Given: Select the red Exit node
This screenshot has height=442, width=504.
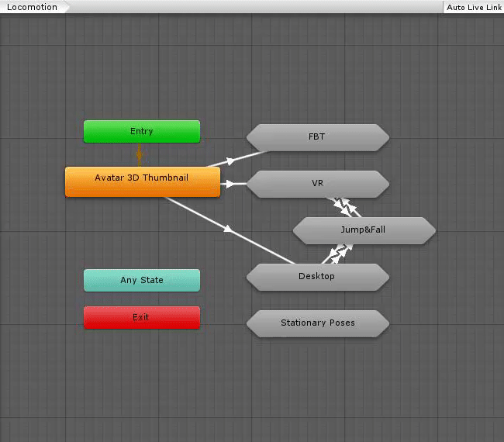Looking at the screenshot, I should (142, 317).
